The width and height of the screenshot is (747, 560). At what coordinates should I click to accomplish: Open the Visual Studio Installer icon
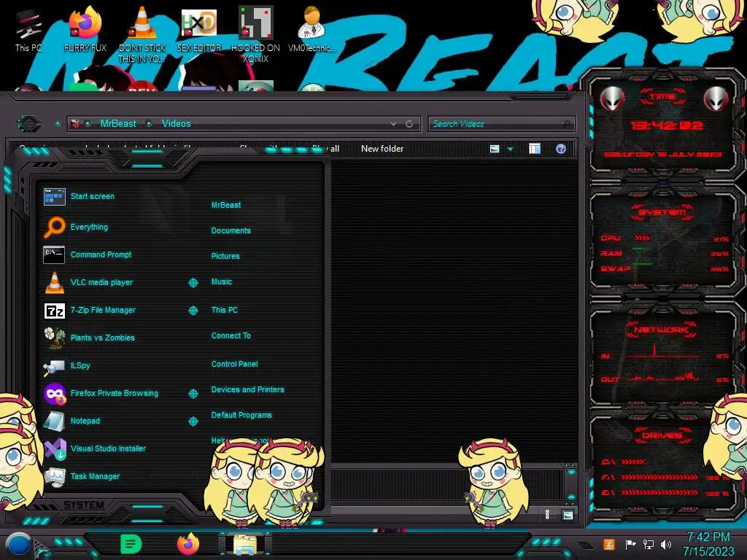(x=55, y=448)
